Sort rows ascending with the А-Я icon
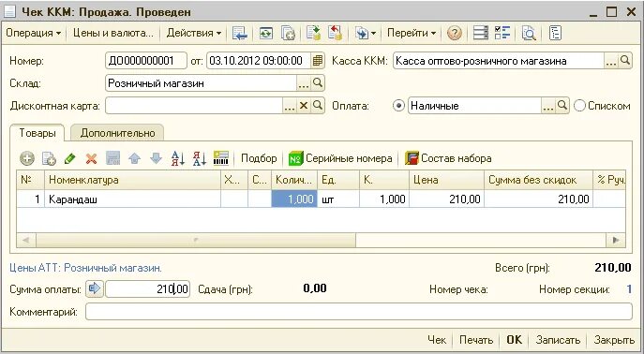This screenshot has width=644, height=354. [x=178, y=158]
